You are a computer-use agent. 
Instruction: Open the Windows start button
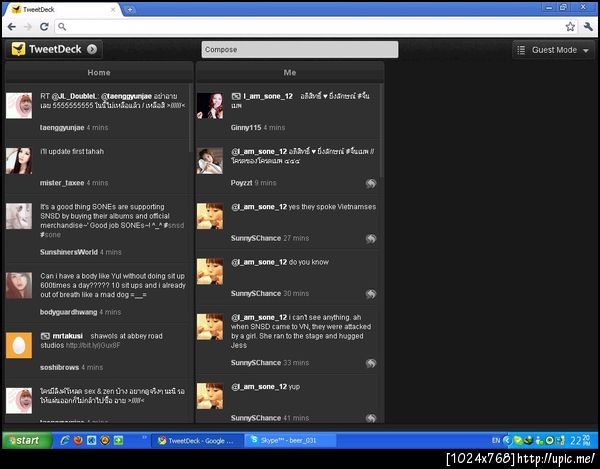(x=27, y=440)
